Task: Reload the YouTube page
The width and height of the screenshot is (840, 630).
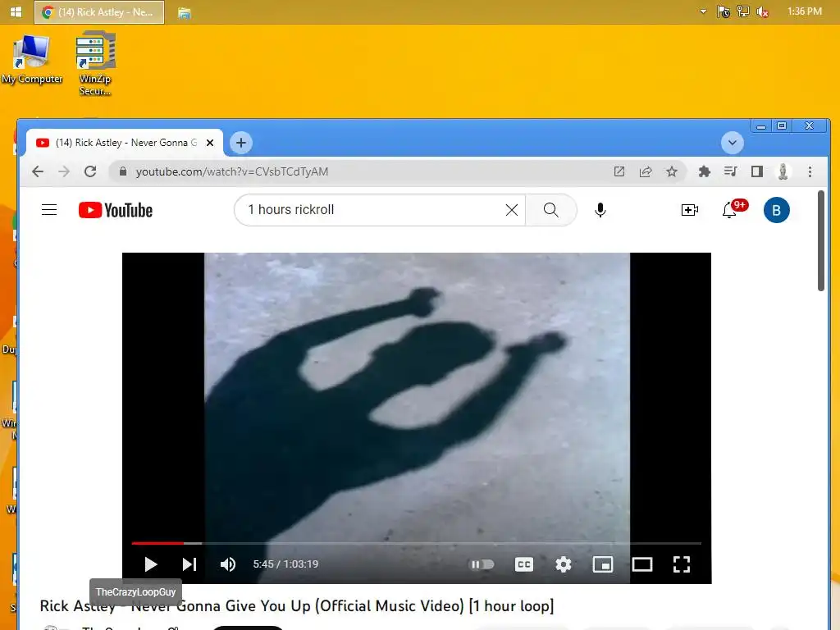Action: click(90, 171)
